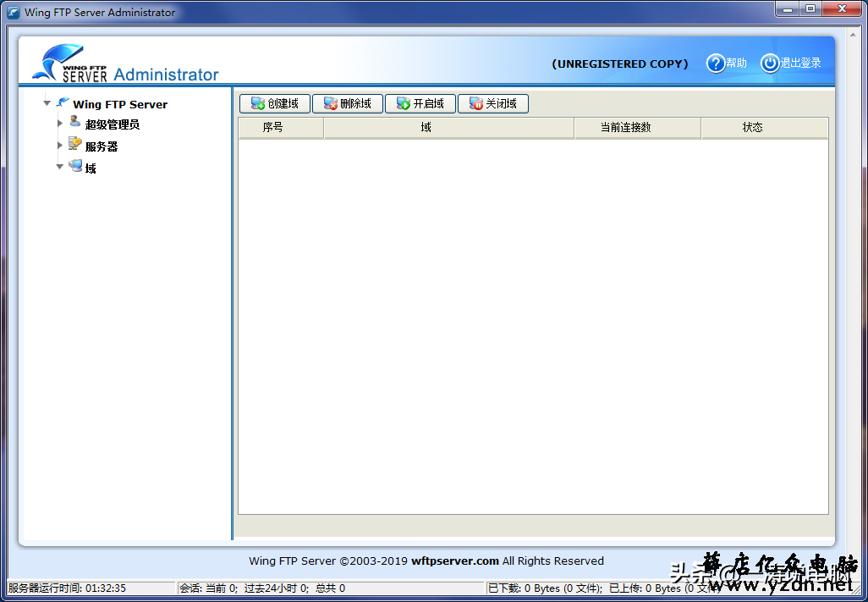The width and height of the screenshot is (868, 602).
Task: Click the 关闭域 button
Action: click(493, 103)
